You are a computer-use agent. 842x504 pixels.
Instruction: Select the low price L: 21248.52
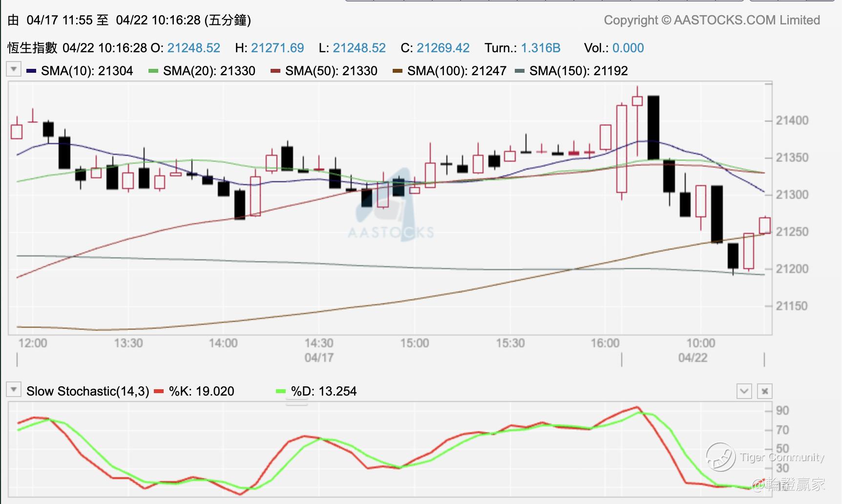(x=352, y=48)
